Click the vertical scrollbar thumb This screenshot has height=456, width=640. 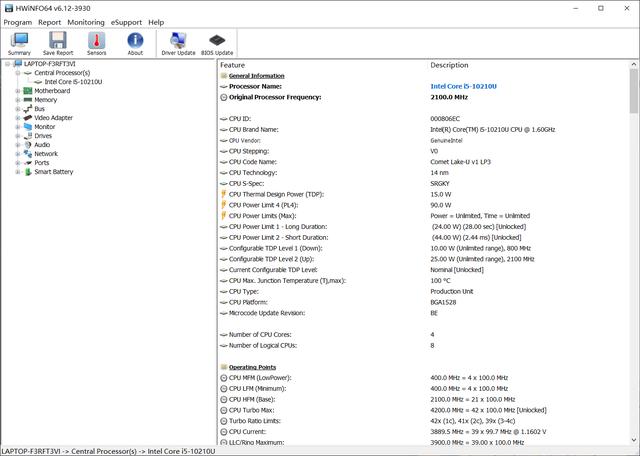(634, 91)
